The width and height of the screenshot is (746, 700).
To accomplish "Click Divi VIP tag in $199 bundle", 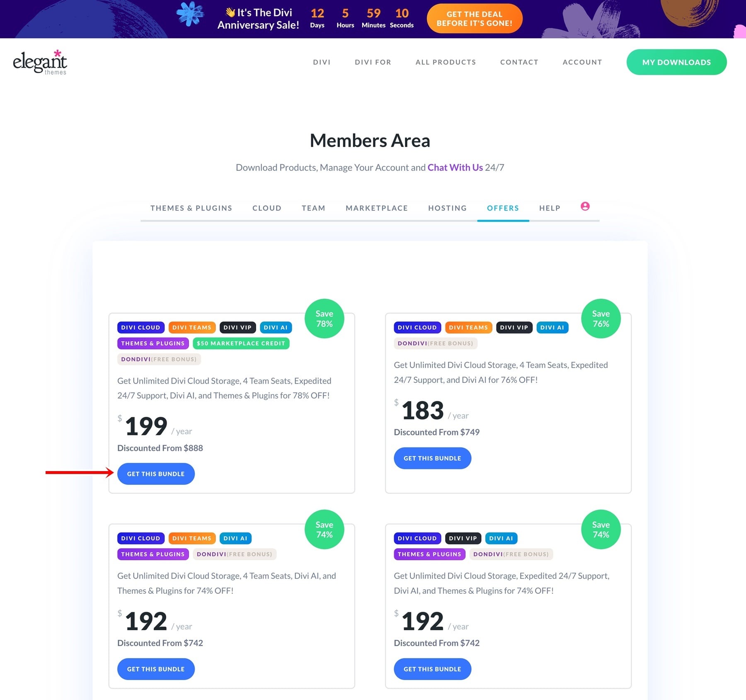I will [237, 328].
